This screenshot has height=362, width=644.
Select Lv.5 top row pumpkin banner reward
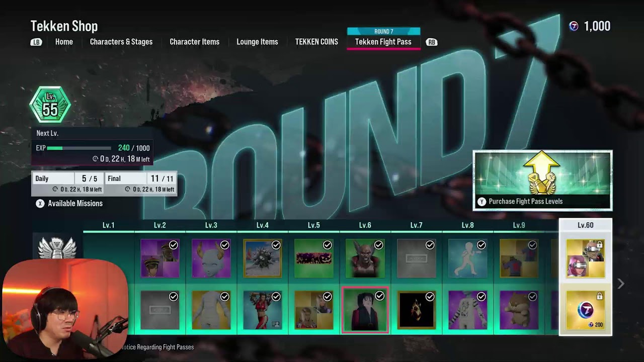tap(314, 258)
